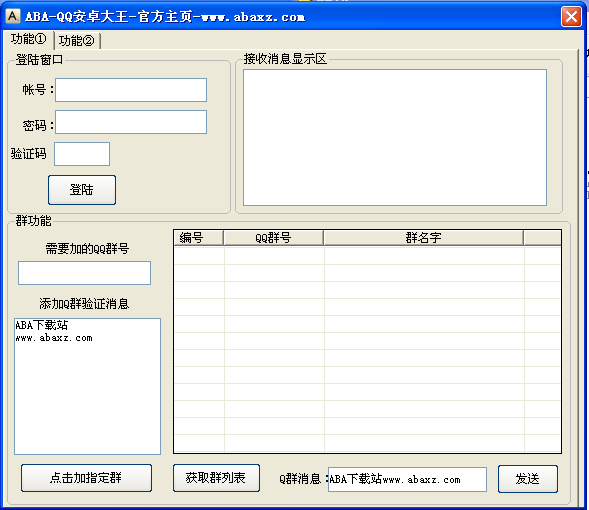Screen dimensions: 589x510
Task: Click the 验证码 label
Action: pos(29,154)
